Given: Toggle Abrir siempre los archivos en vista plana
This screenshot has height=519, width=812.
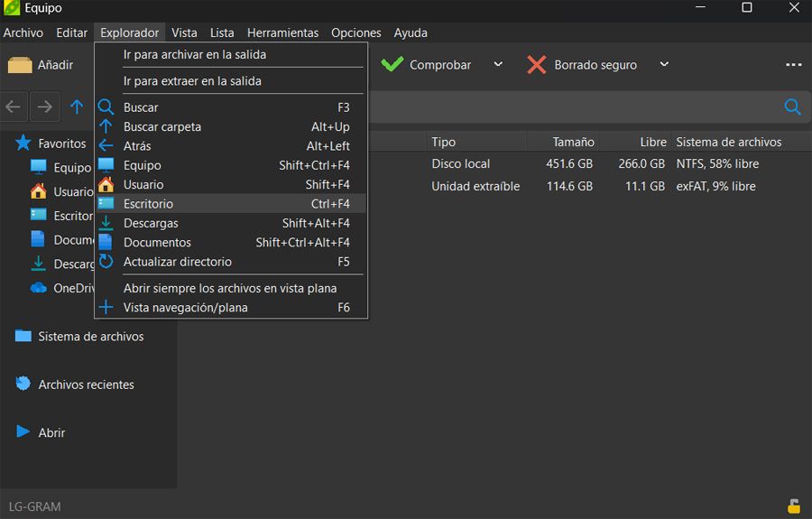Looking at the screenshot, I should point(230,288).
